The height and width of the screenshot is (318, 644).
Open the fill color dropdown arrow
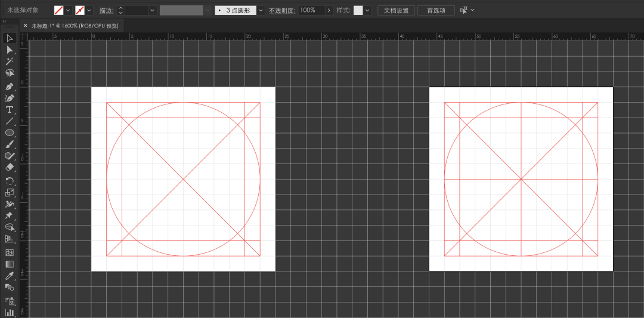tap(68, 10)
